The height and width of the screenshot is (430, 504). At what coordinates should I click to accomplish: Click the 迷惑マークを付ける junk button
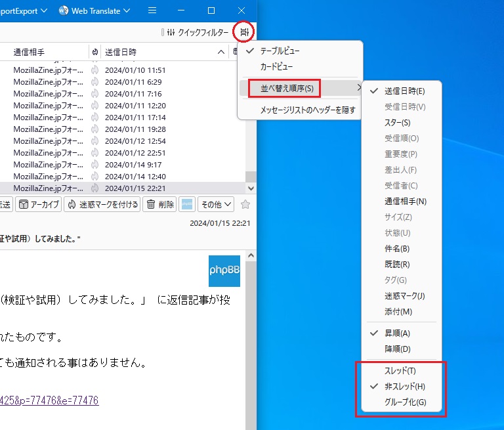point(102,205)
